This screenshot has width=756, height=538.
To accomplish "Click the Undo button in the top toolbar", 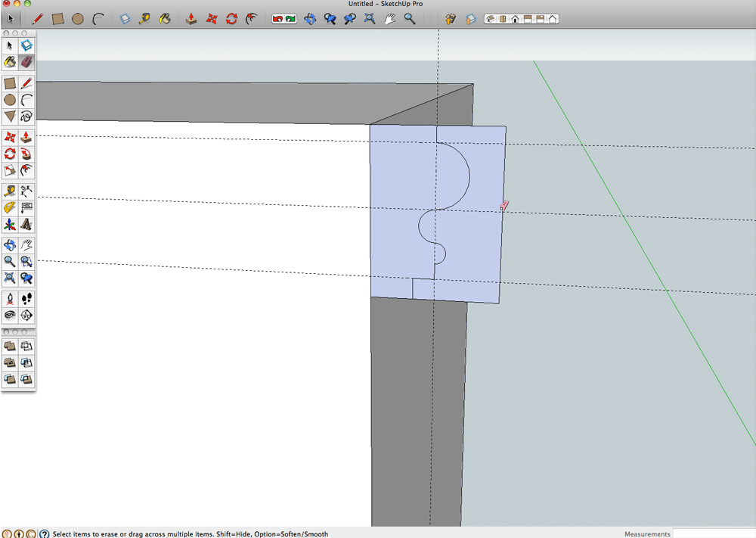I will [x=278, y=19].
